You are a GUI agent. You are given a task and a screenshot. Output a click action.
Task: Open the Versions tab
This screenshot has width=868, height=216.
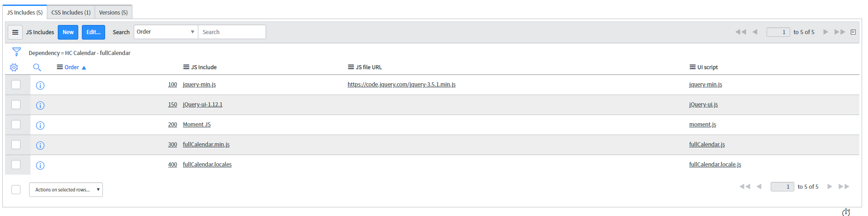[113, 12]
